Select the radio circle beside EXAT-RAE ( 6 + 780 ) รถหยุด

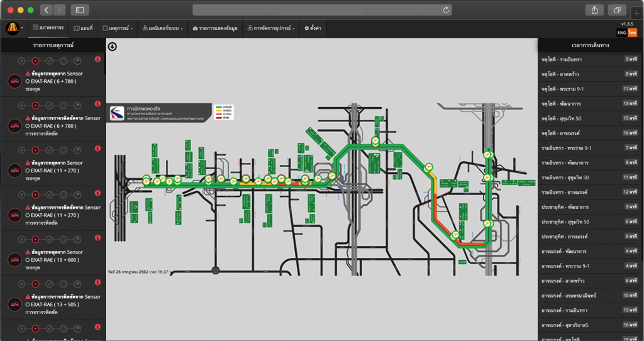[x=28, y=81]
